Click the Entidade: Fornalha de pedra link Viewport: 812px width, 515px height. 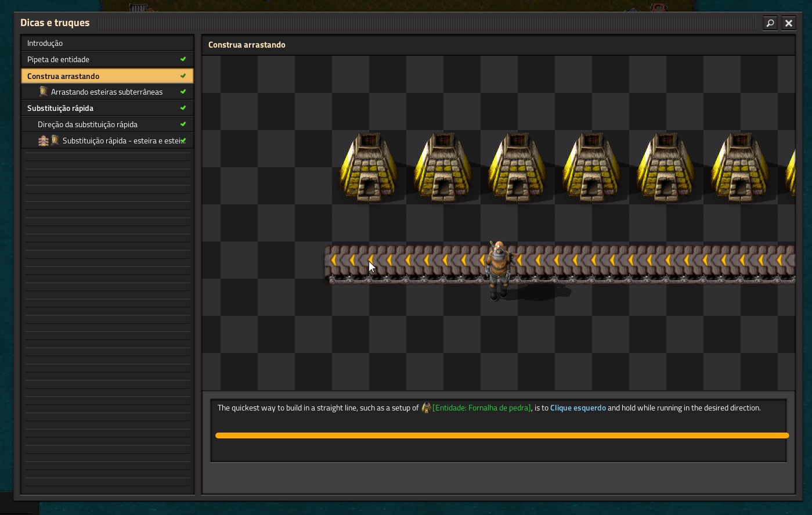482,408
